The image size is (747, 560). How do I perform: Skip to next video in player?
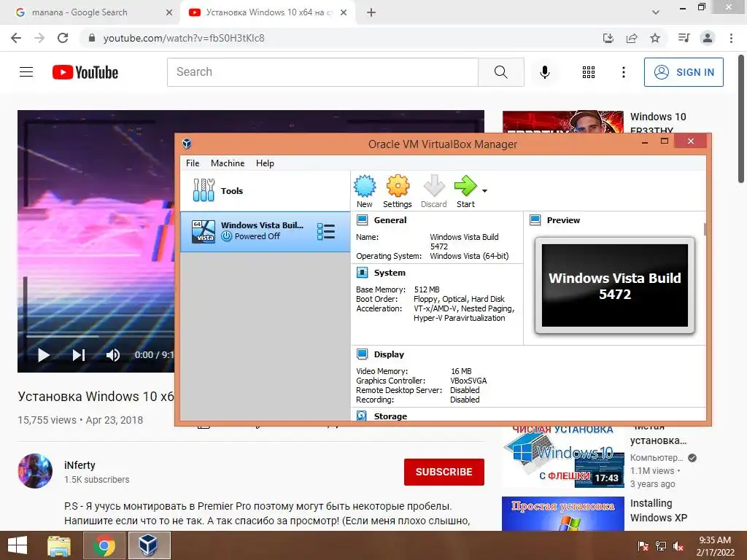tap(79, 355)
